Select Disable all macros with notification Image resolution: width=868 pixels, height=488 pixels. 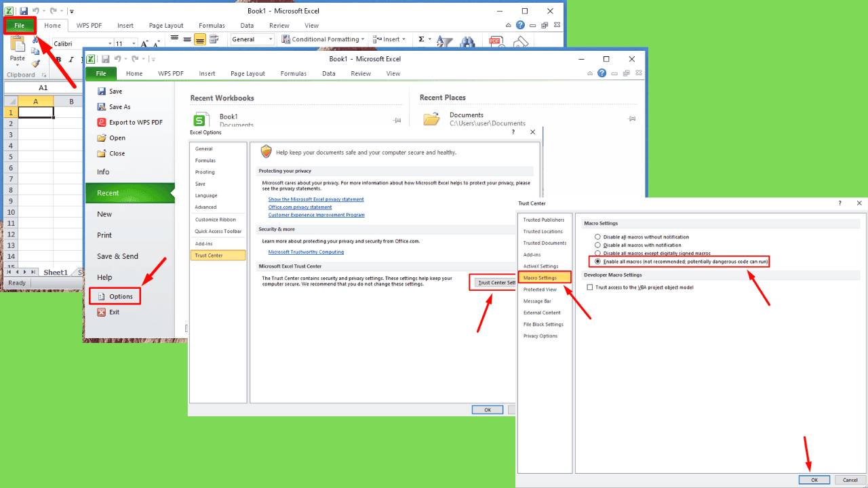point(597,245)
